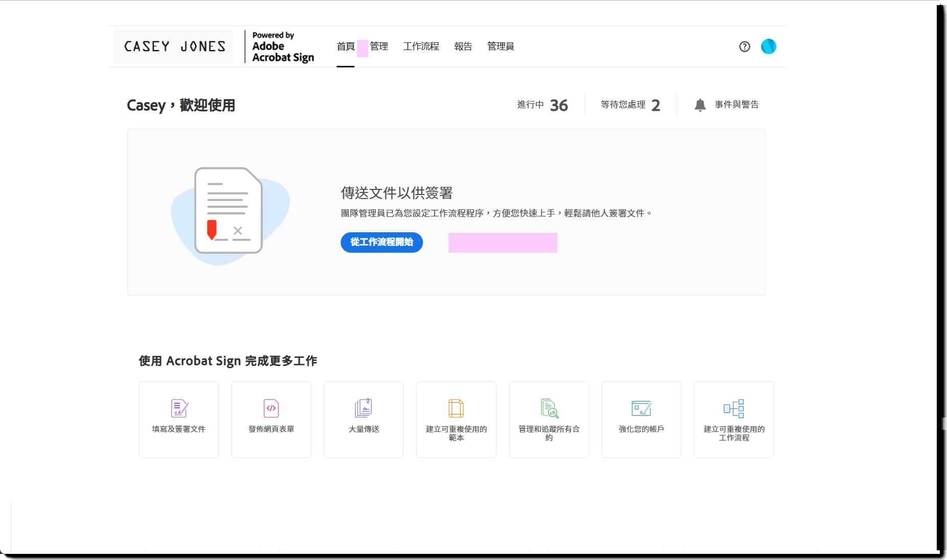The image size is (947, 560).
Task: View the 等待您處理 2 items
Action: (x=630, y=105)
